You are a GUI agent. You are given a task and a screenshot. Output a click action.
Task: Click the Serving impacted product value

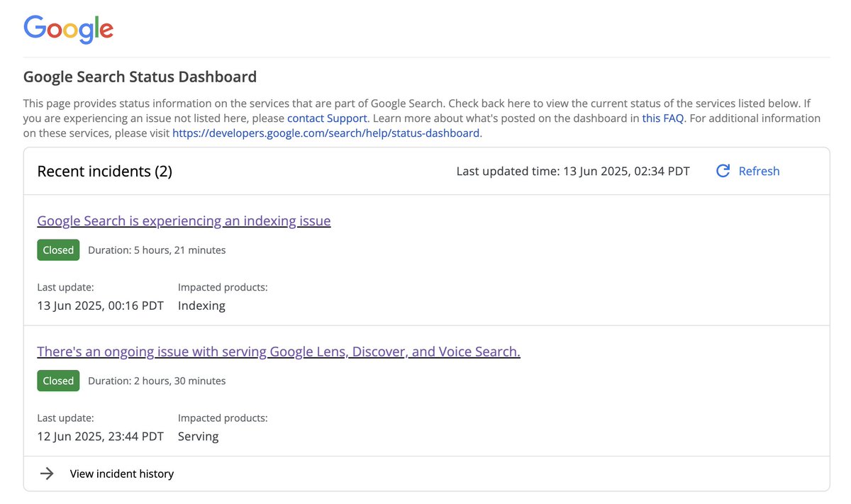(198, 436)
